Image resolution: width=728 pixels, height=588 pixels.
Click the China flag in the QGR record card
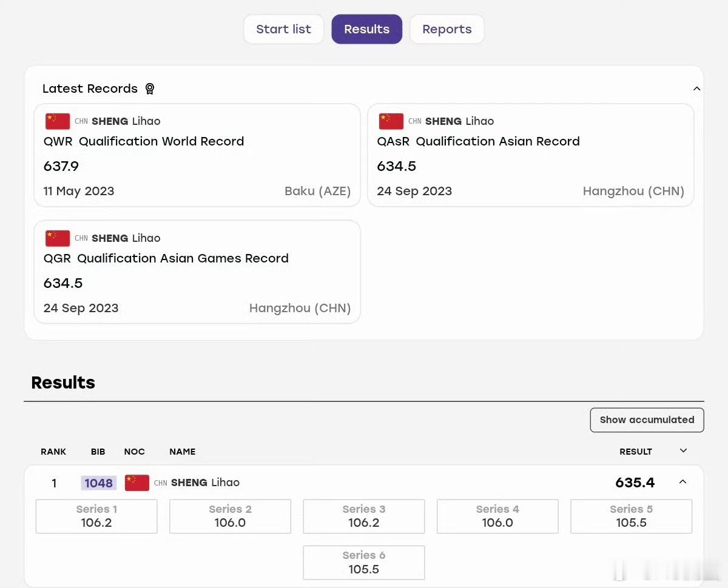tap(58, 238)
